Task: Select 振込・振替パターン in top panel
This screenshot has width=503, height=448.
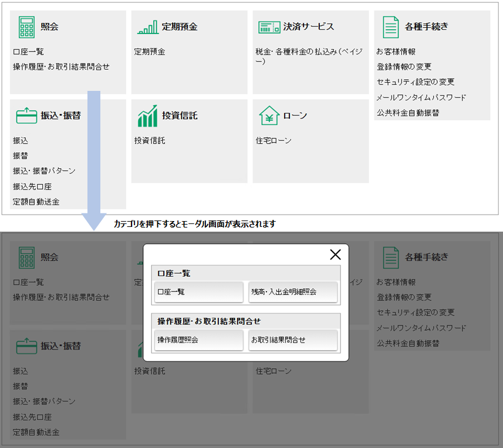Action: click(44, 171)
